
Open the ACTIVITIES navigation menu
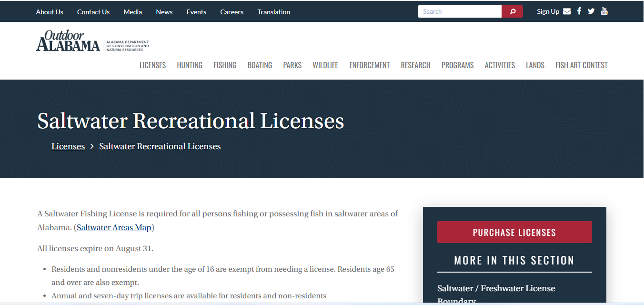500,65
